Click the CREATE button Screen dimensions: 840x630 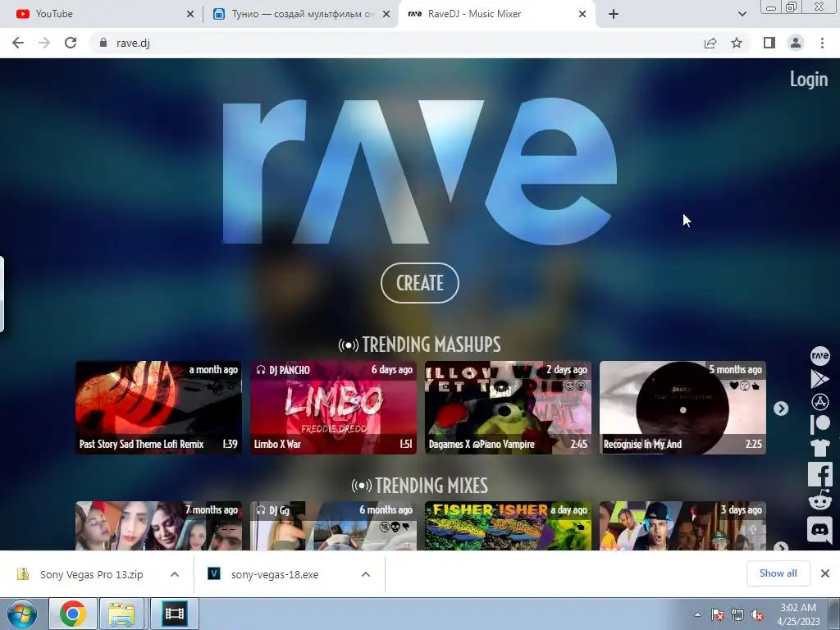pos(420,283)
